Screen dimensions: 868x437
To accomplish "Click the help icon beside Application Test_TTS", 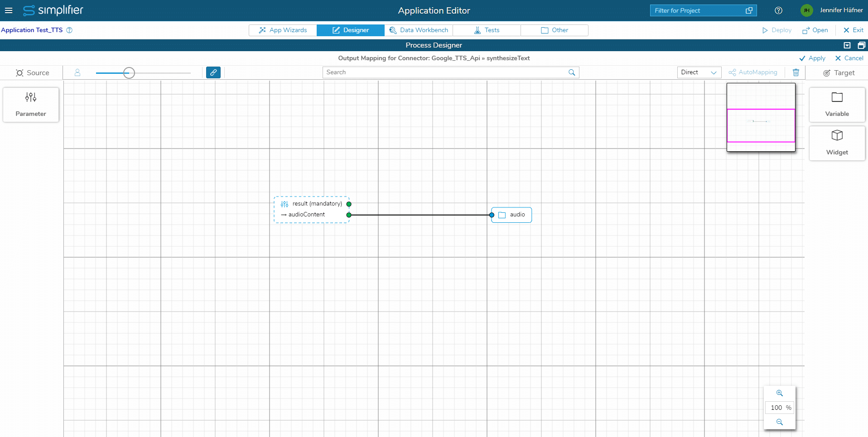I will 69,30.
